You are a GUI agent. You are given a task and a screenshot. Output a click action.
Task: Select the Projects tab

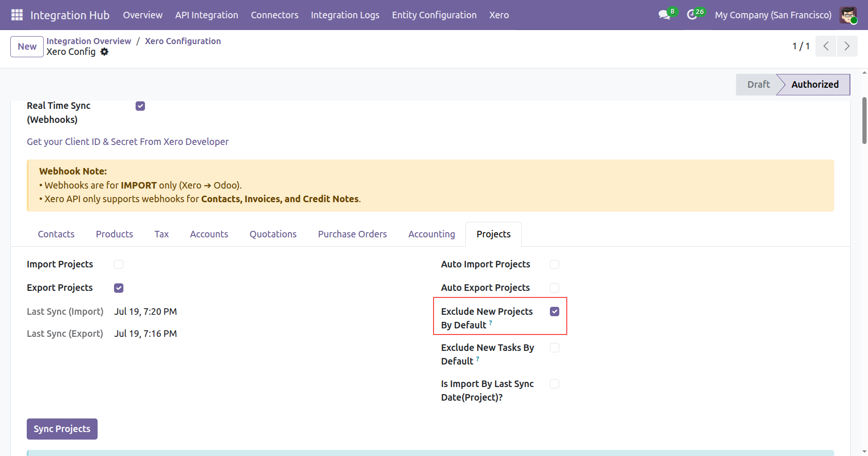point(494,234)
